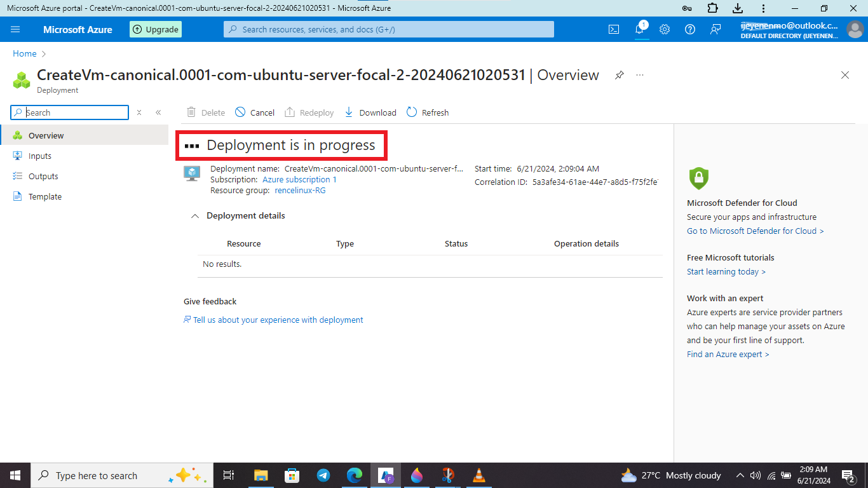Click the Upgrade button
Image resolution: width=868 pixels, height=488 pixels.
pyautogui.click(x=156, y=29)
